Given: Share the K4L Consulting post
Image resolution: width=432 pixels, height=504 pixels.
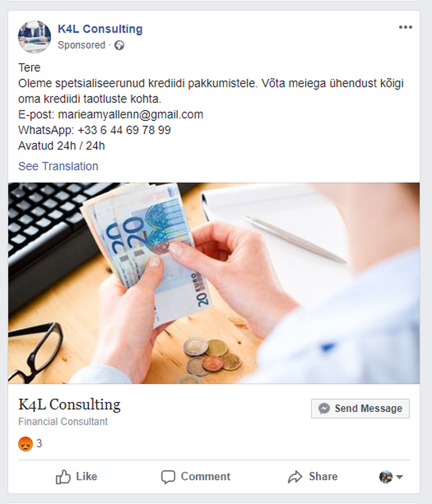Looking at the screenshot, I should click(x=313, y=477).
